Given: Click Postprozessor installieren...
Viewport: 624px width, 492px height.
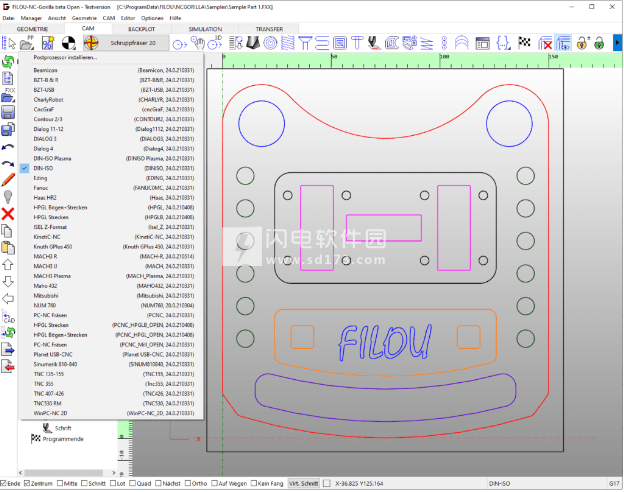Looking at the screenshot, I should coord(66,58).
